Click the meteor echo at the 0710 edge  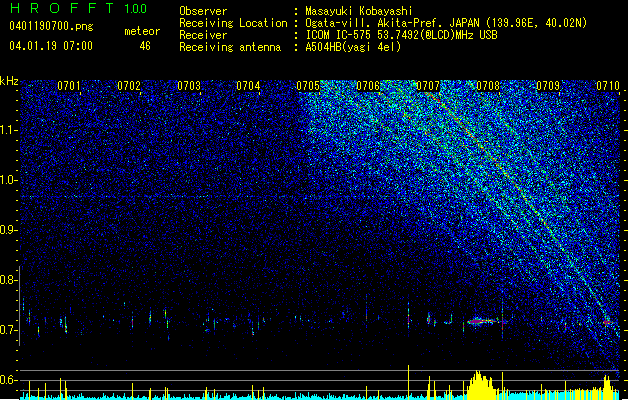(608, 322)
